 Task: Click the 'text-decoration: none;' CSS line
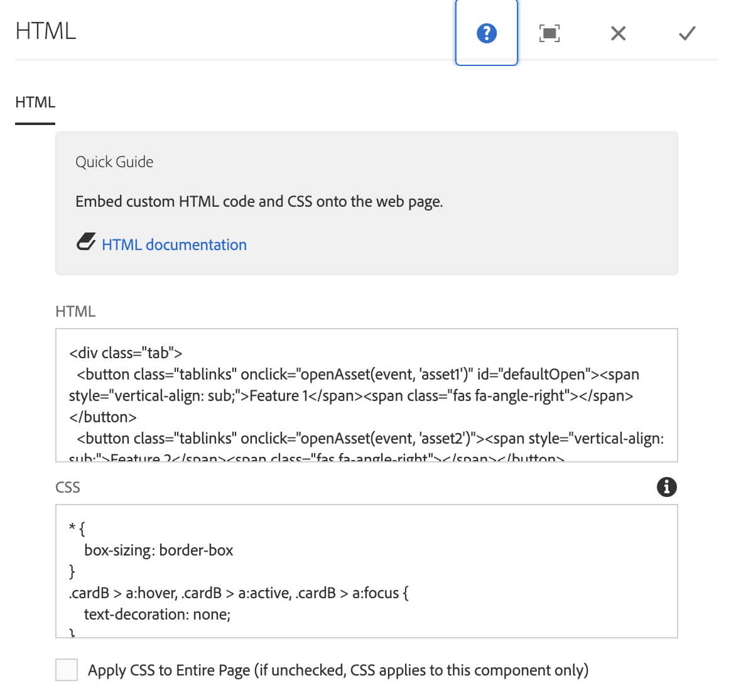click(x=157, y=615)
